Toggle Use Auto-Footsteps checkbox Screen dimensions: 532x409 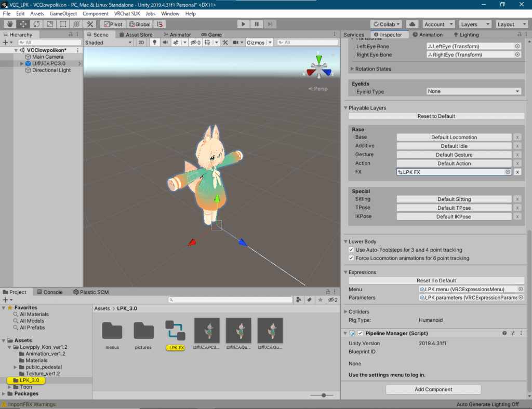pos(351,250)
